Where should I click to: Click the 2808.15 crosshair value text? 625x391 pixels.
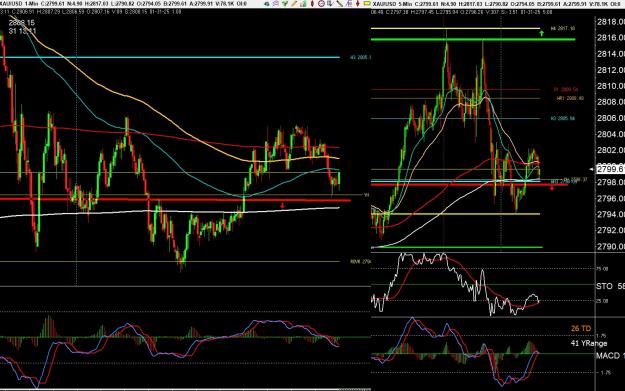pyautogui.click(x=22, y=23)
